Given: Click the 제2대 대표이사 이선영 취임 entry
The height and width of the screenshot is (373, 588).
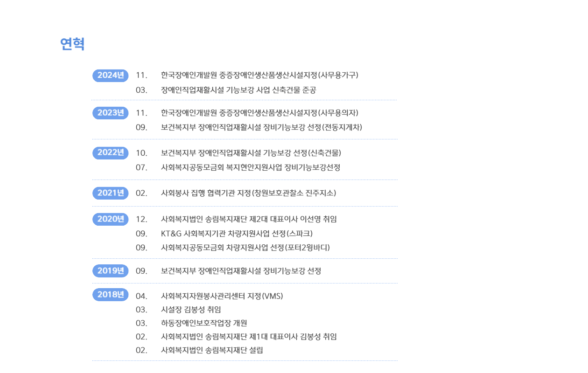Looking at the screenshot, I should (x=249, y=219).
